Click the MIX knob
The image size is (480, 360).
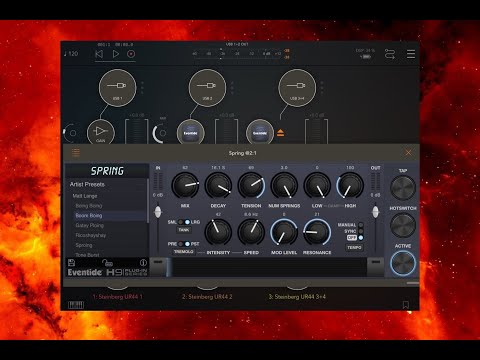pyautogui.click(x=185, y=185)
